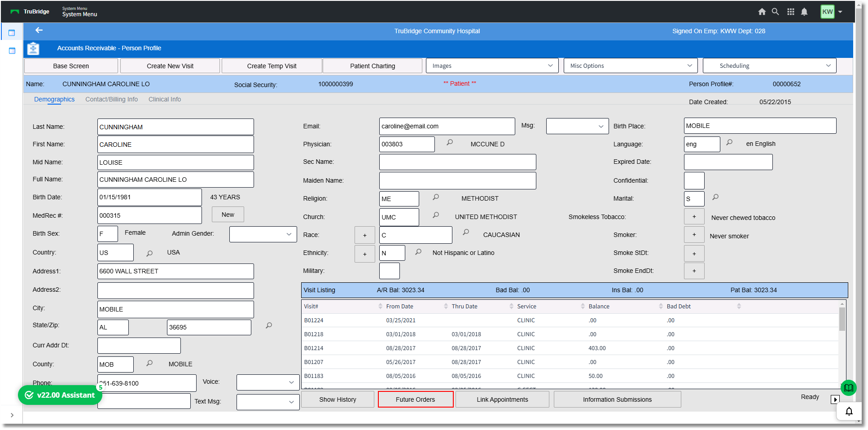
Task: Look up Religion with magnifier icon
Action: [436, 197]
